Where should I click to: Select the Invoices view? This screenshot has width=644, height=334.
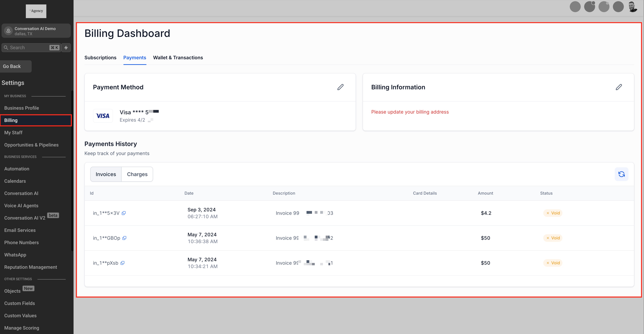pos(106,174)
